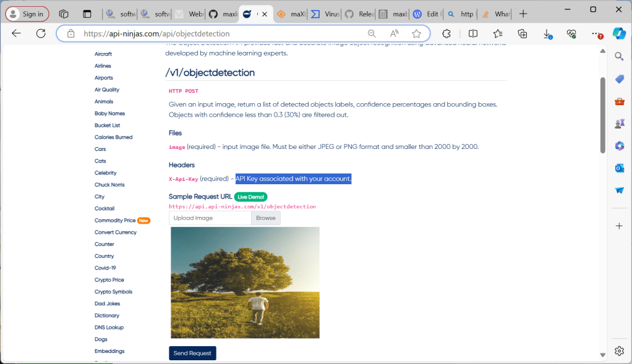Open the Downloads toolbar icon
Image resolution: width=632 pixels, height=364 pixels.
(x=547, y=34)
